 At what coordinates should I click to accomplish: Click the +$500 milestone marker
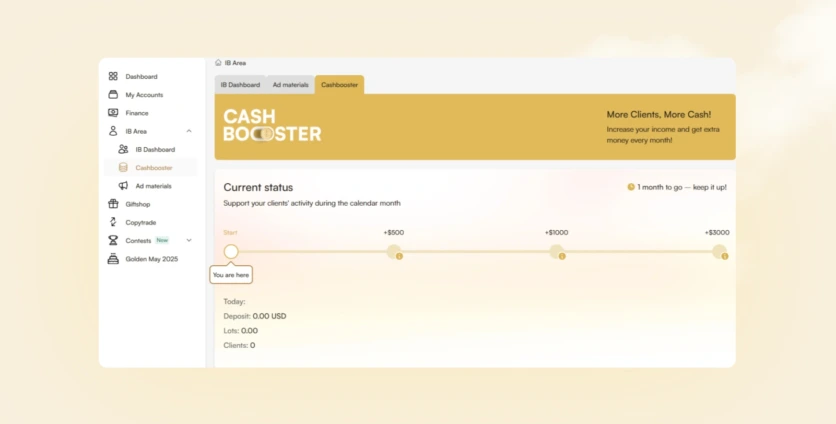[394, 251]
